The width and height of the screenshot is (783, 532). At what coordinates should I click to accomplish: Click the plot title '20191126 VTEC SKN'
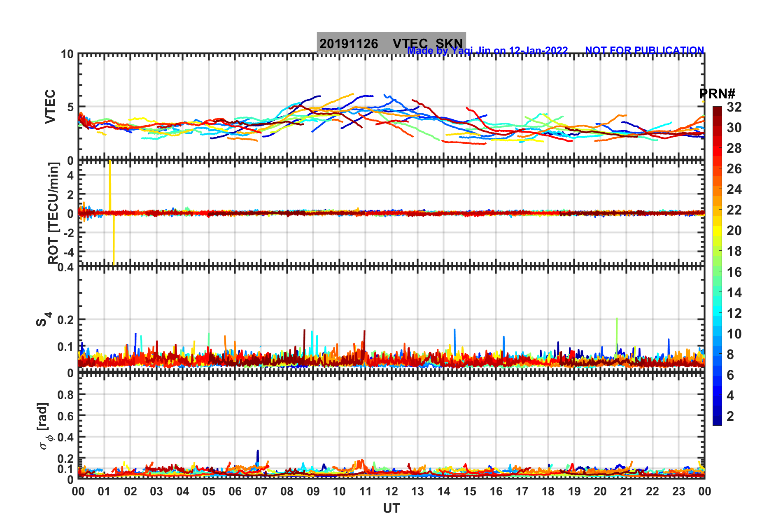coord(391,43)
